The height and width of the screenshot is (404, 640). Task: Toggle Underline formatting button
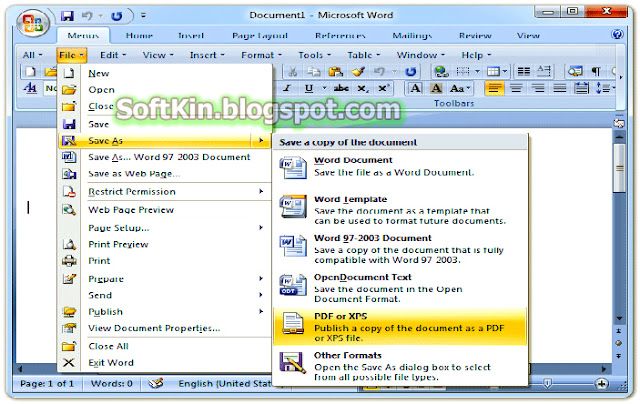pyautogui.click(x=309, y=89)
